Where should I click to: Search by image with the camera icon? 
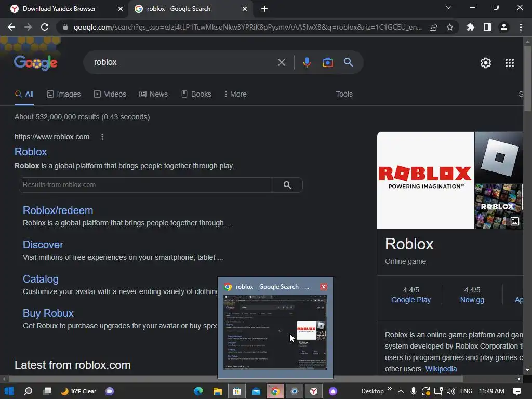pos(327,62)
